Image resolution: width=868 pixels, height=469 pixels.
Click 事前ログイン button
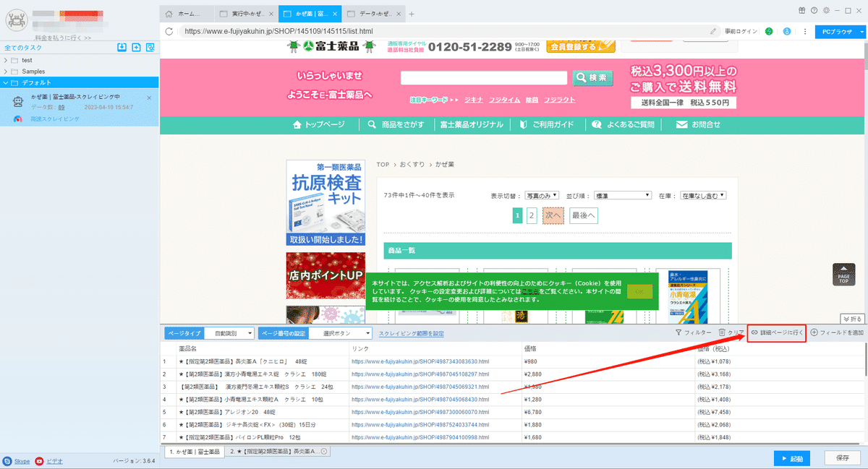(x=740, y=32)
